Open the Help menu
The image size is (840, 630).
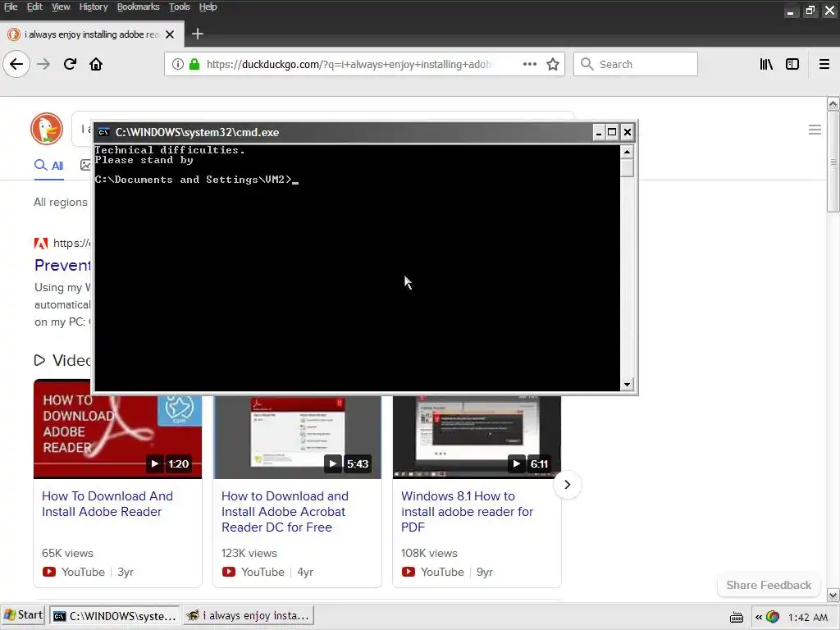pos(208,7)
